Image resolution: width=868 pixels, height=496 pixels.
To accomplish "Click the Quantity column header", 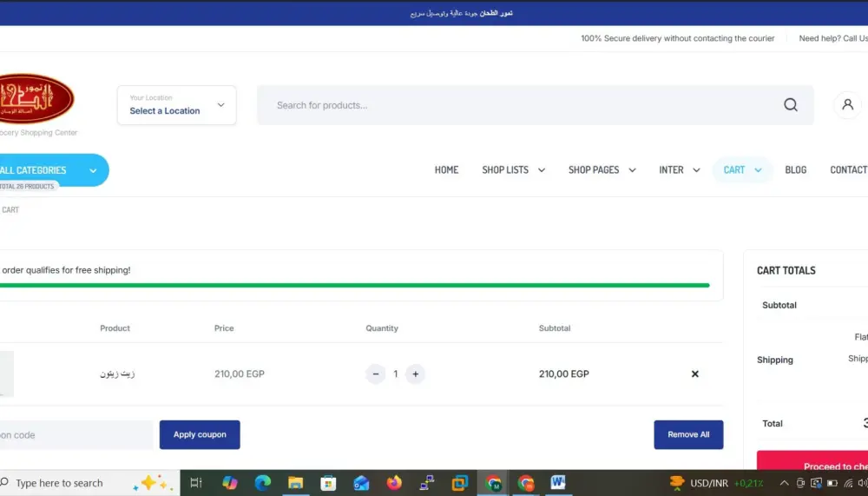I will pos(381,328).
